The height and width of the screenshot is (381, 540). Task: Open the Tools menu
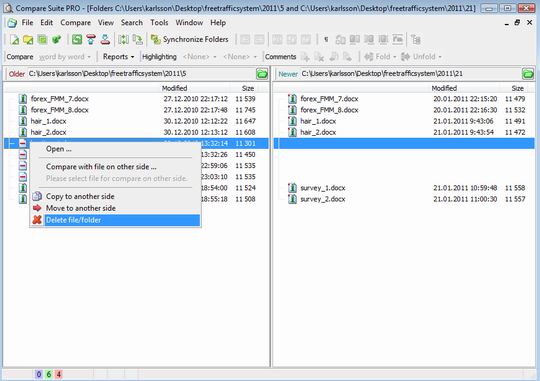[x=159, y=23]
